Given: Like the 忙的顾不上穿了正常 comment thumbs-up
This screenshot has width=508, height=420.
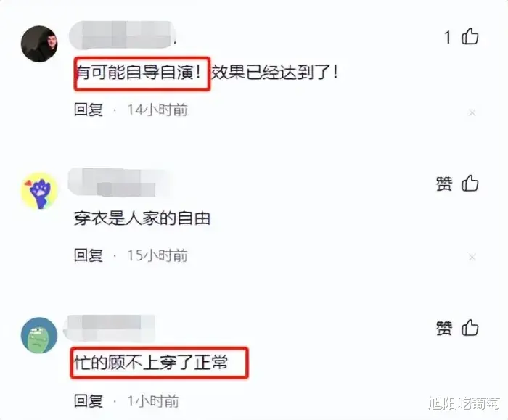Looking at the screenshot, I should (x=470, y=328).
